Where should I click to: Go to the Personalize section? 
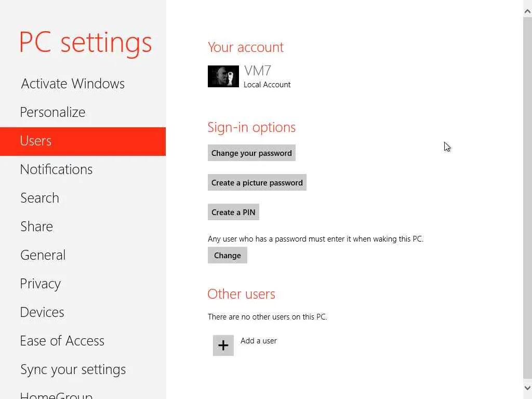coord(52,112)
